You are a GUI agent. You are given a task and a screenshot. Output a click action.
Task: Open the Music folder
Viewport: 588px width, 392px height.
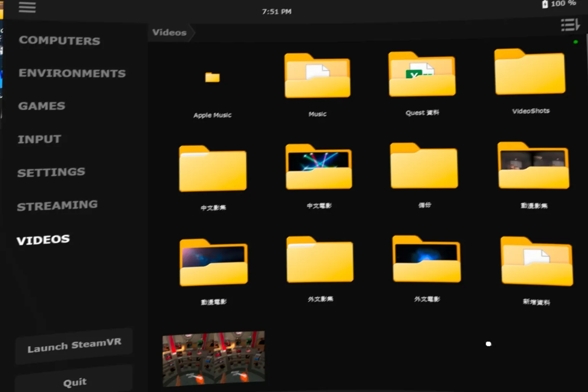[x=317, y=75]
